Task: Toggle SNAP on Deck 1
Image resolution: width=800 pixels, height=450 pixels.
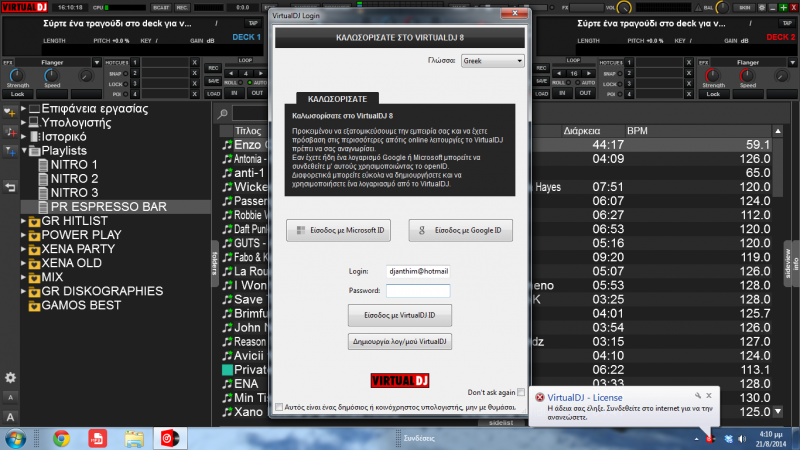Action: [117, 74]
